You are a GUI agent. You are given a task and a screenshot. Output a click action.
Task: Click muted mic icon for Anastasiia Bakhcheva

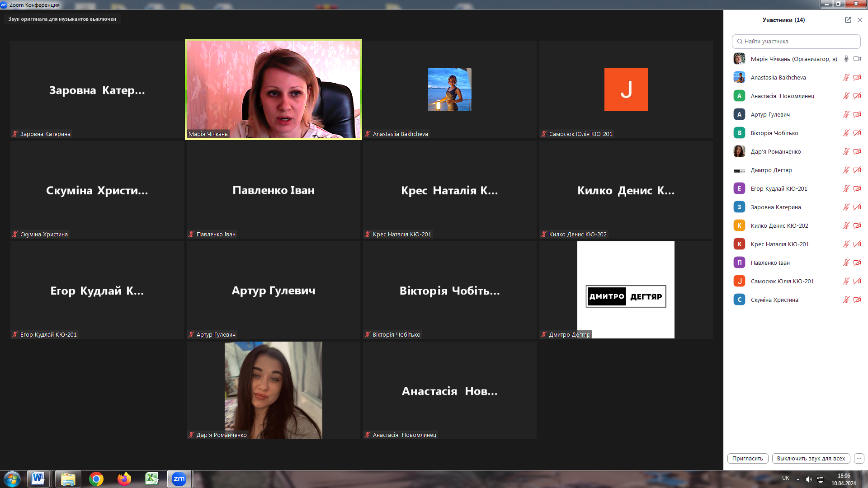click(x=846, y=77)
